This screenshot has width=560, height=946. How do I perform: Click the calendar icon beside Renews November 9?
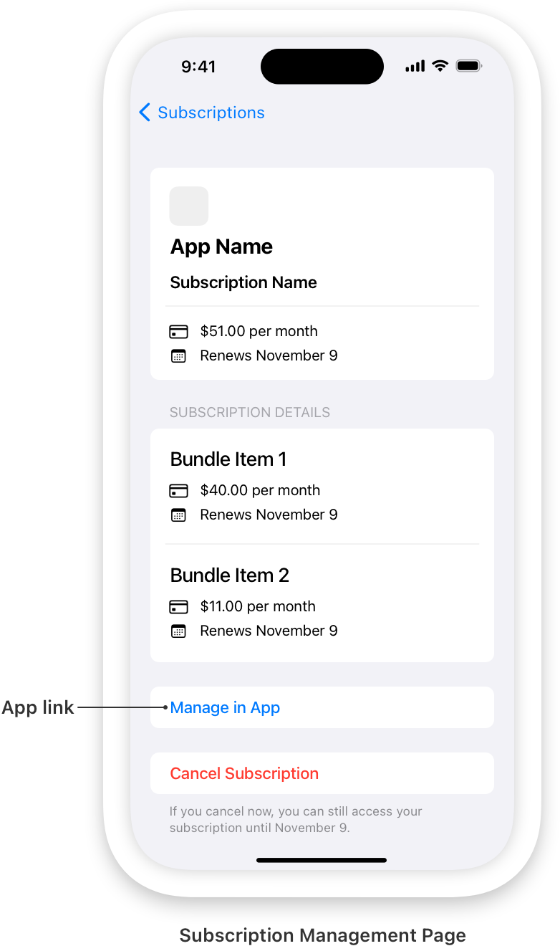[x=178, y=355]
